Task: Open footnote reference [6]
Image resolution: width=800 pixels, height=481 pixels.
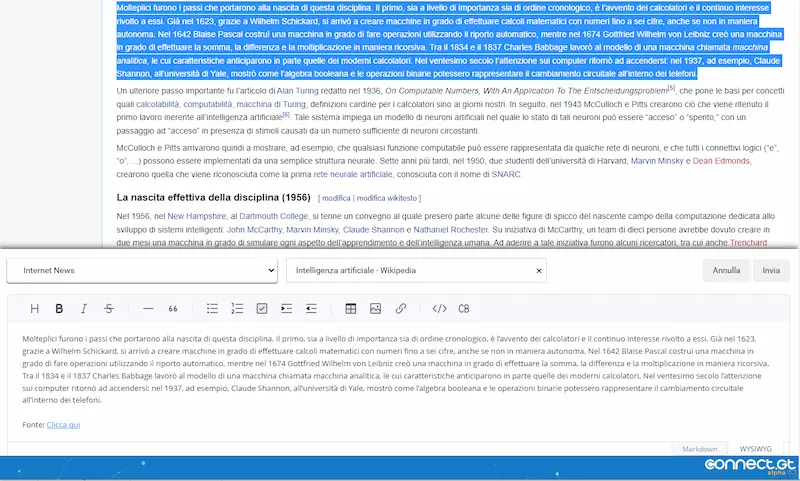Action: (x=286, y=114)
